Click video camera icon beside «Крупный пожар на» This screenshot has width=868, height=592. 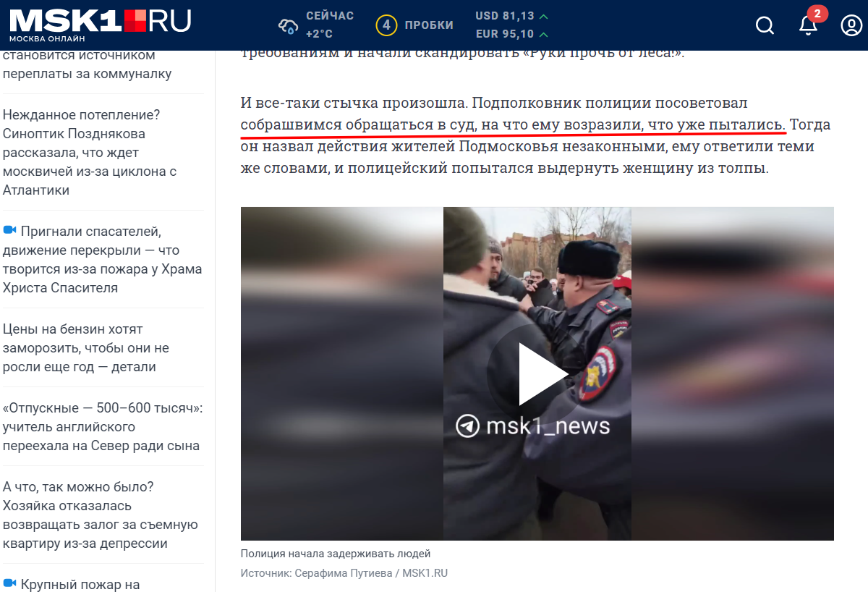point(9,583)
